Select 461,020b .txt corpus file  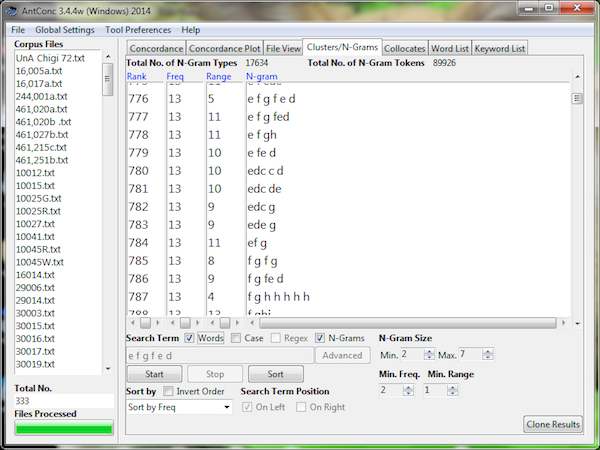point(43,122)
